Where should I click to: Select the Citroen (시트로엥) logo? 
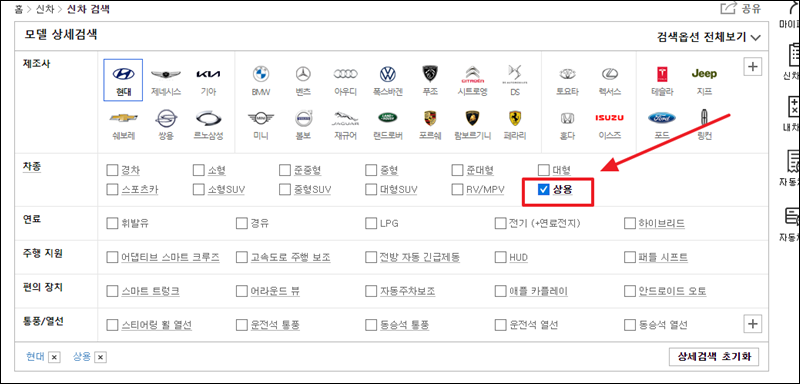point(472,74)
